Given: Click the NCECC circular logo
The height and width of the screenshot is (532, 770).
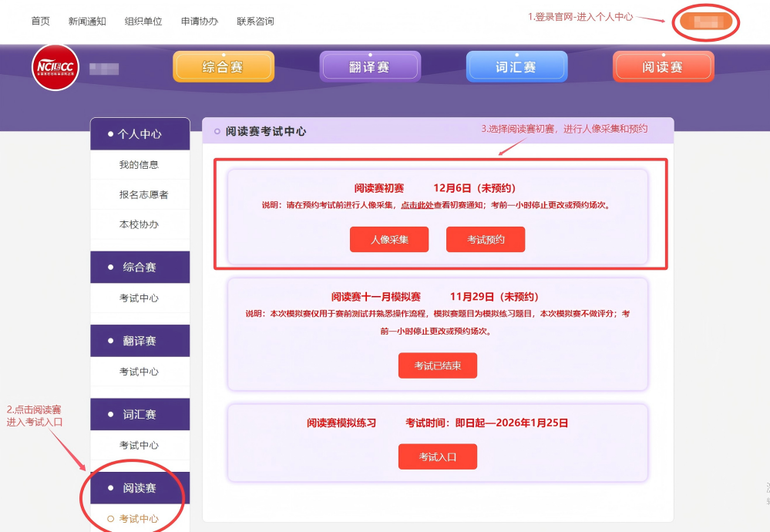Looking at the screenshot, I should pos(54,67).
